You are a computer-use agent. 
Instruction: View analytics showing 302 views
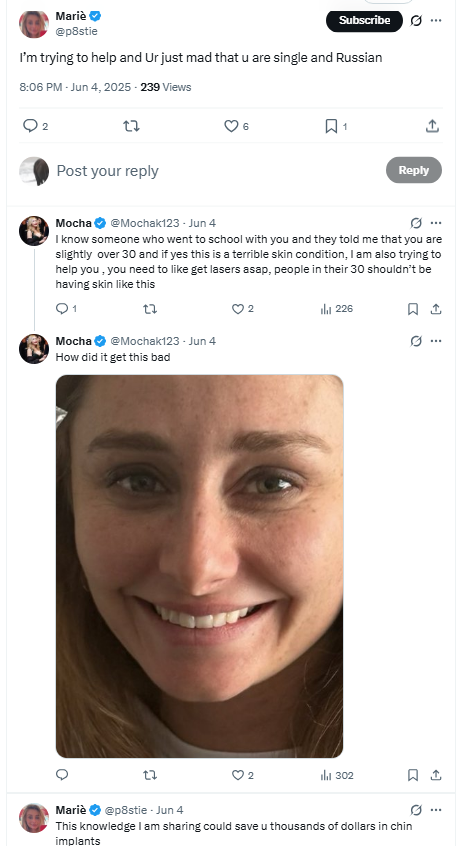[337, 775]
